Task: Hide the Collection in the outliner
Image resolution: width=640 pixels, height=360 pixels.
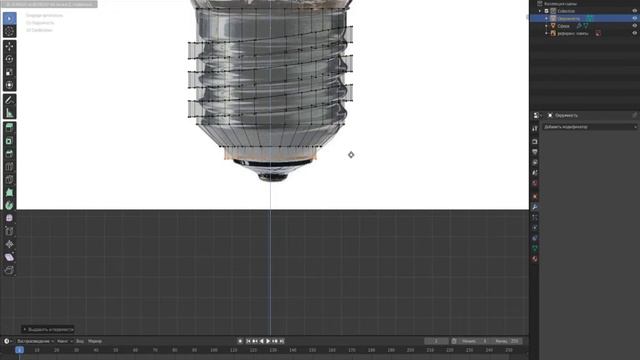Action: (x=635, y=11)
